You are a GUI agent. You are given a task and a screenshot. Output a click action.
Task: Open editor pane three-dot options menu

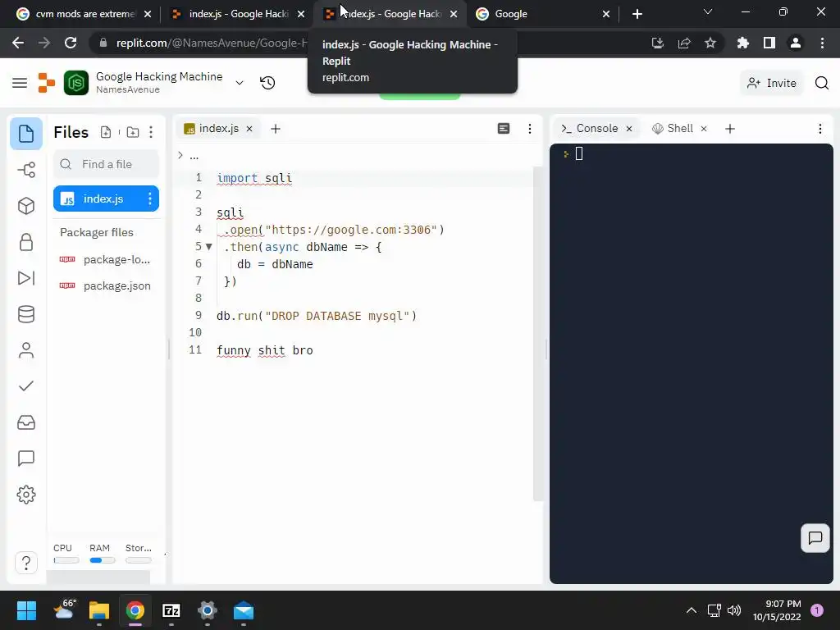coord(529,129)
